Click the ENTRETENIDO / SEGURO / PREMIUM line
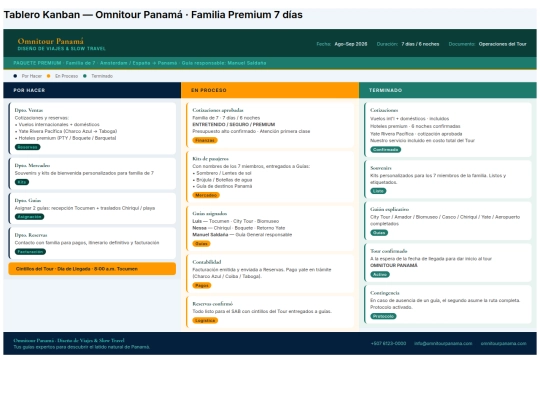 pos(234,124)
